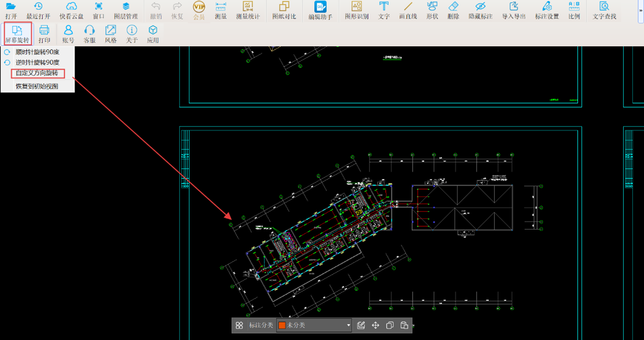
Task: Toggle 隐藏标注 hide annotations
Action: coord(481,10)
